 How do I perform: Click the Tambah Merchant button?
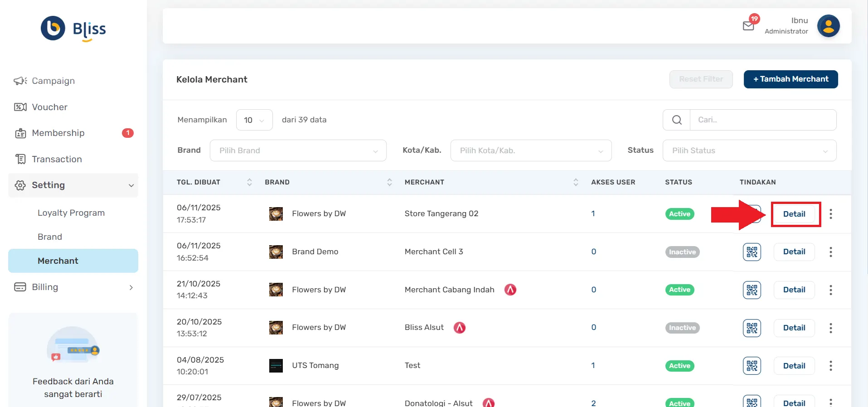click(790, 79)
